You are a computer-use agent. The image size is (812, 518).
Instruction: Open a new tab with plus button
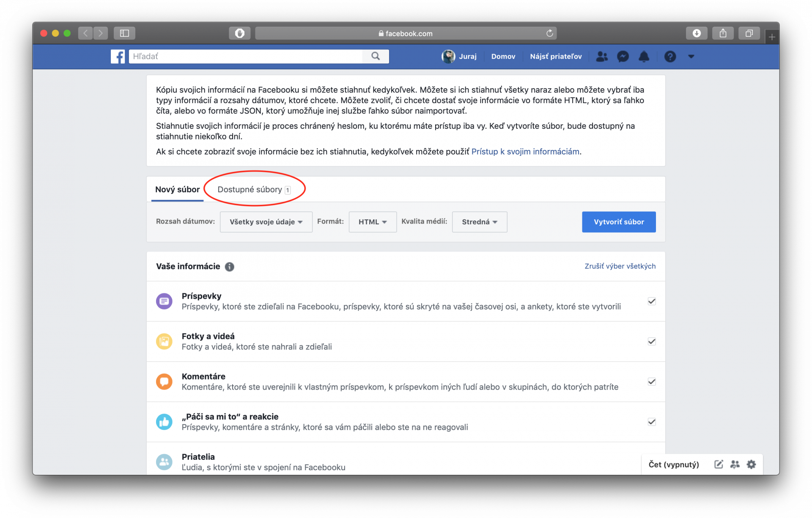pyautogui.click(x=772, y=37)
